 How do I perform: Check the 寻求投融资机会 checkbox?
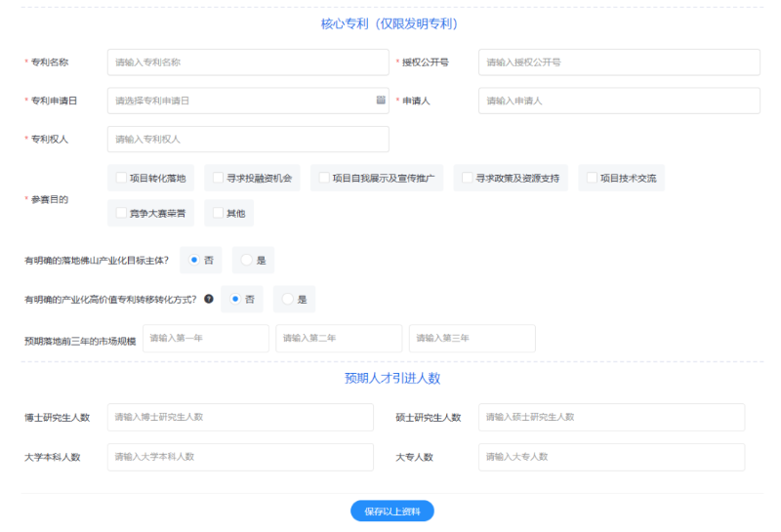219,179
